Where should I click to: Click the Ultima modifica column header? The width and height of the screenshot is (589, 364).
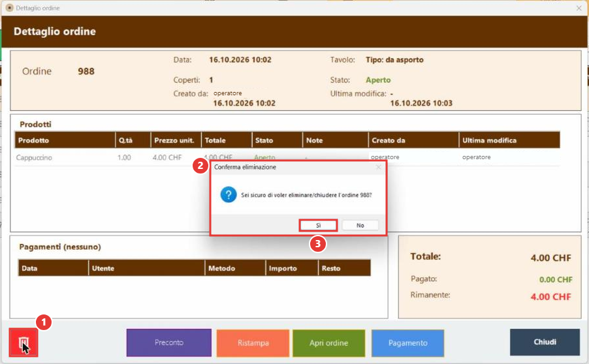point(509,140)
